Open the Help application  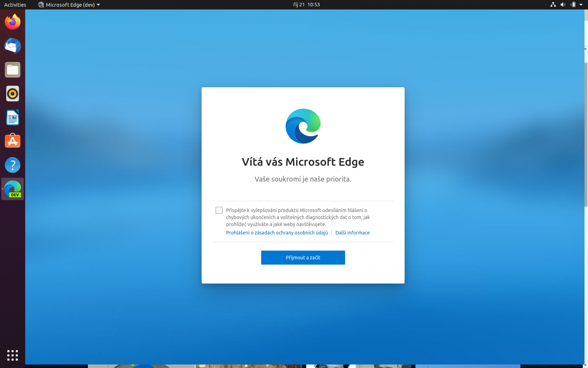pos(12,165)
